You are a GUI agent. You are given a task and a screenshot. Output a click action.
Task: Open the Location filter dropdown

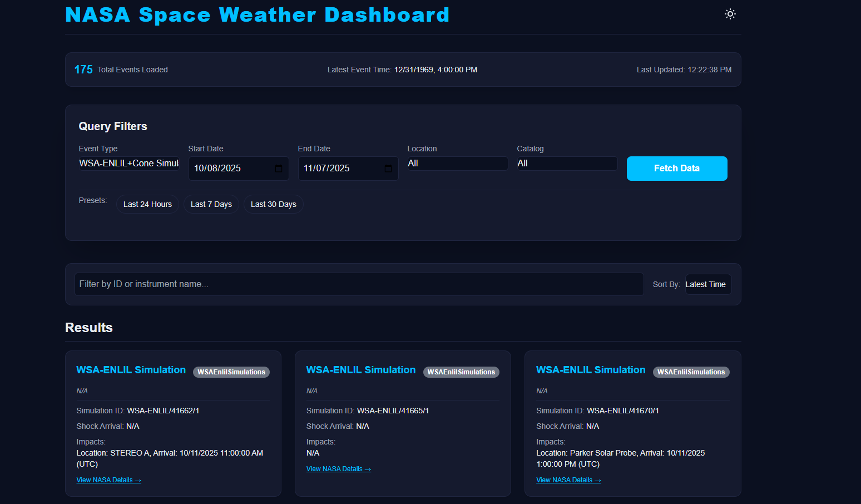tap(457, 163)
